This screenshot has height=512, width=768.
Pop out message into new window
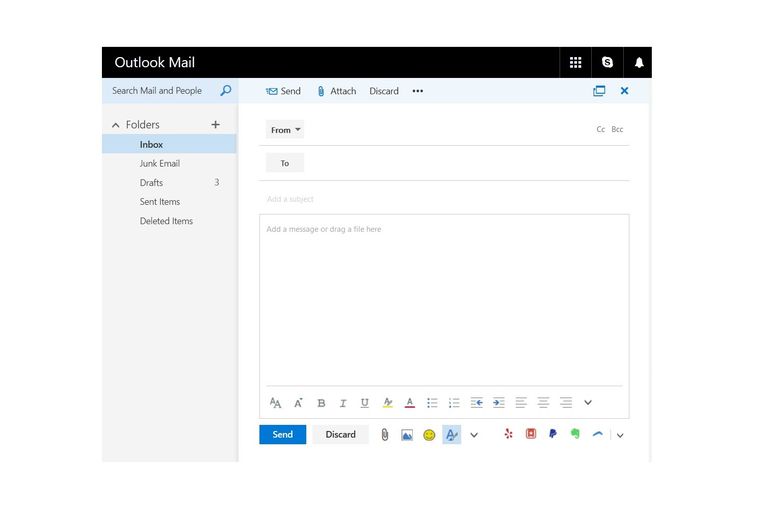pos(599,91)
